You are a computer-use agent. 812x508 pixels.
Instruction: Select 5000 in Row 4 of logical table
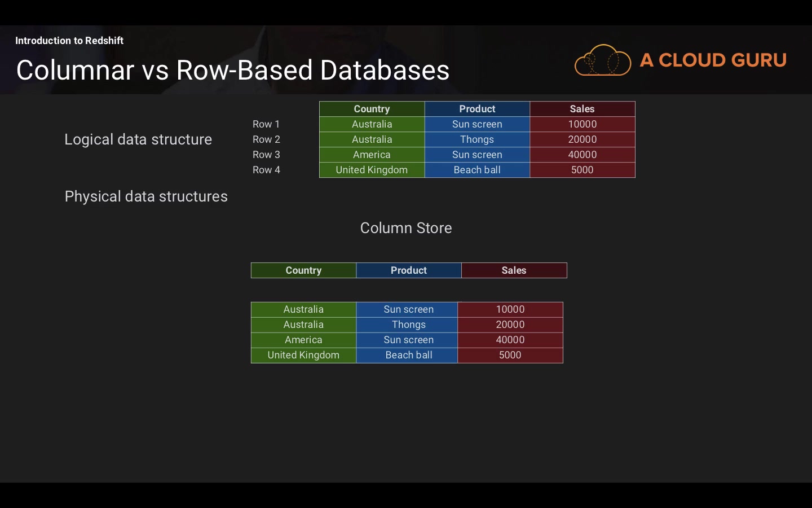[582, 170]
